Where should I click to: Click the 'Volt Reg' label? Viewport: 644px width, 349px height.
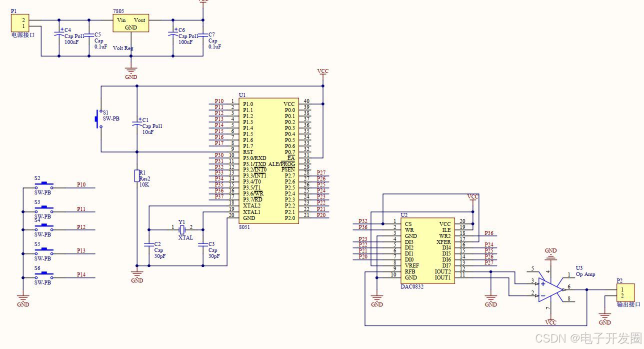point(123,48)
